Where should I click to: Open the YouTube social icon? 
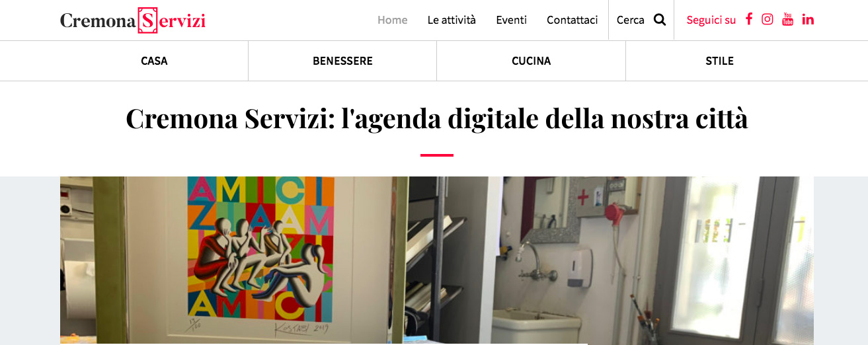[x=787, y=19]
